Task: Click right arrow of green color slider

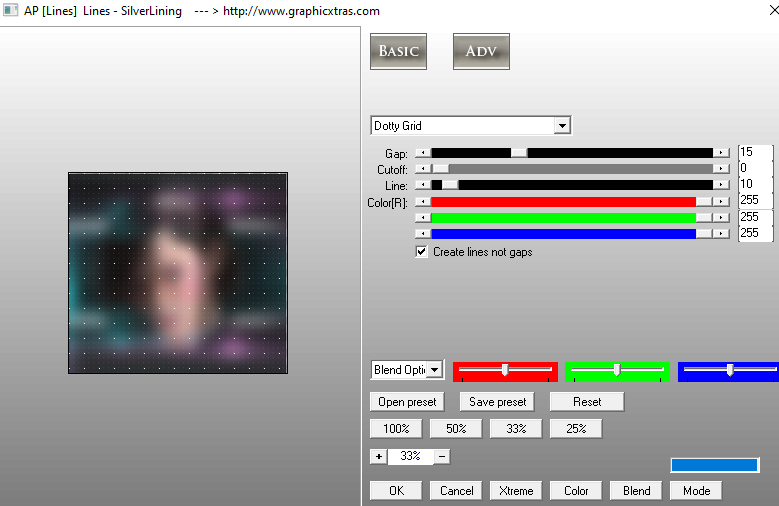Action: tap(721, 218)
